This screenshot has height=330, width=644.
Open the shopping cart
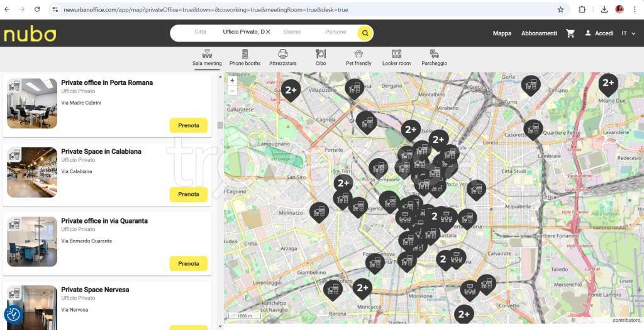(570, 33)
